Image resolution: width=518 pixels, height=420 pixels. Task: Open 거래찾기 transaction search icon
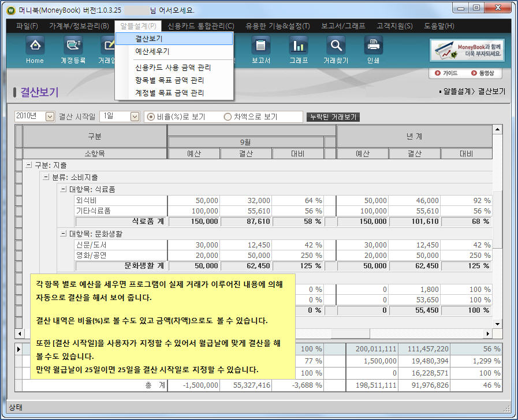(x=336, y=50)
